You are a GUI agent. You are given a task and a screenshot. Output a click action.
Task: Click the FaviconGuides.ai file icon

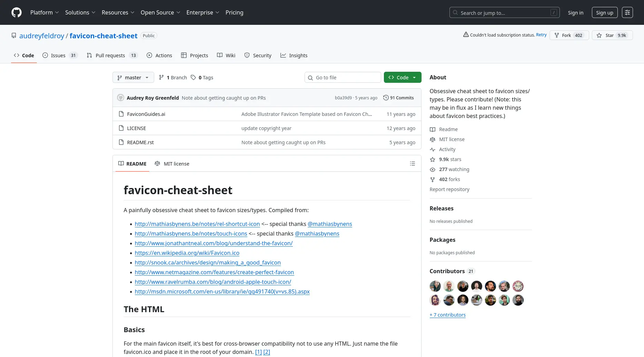pyautogui.click(x=121, y=114)
